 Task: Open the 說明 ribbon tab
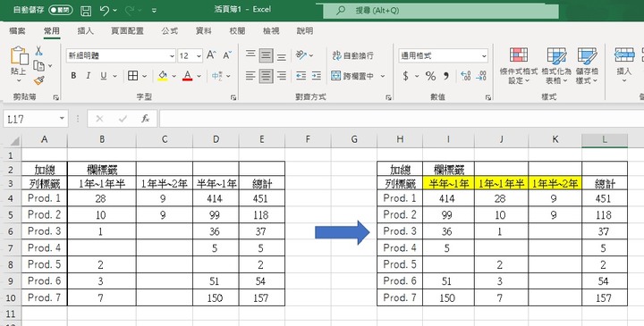tap(305, 30)
